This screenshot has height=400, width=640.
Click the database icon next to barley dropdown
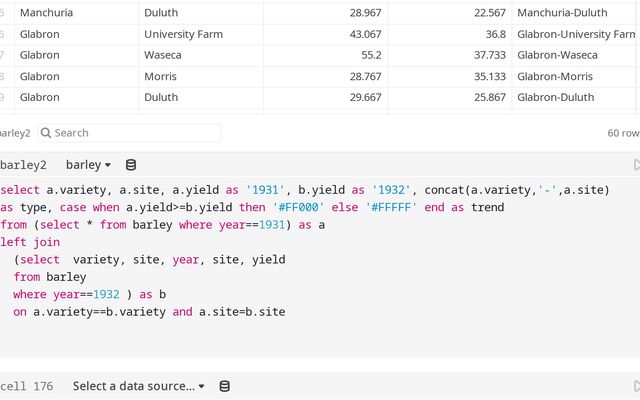click(131, 165)
